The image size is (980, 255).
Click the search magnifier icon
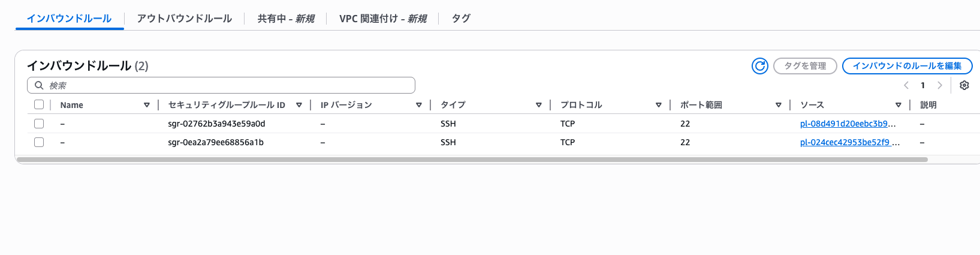39,85
